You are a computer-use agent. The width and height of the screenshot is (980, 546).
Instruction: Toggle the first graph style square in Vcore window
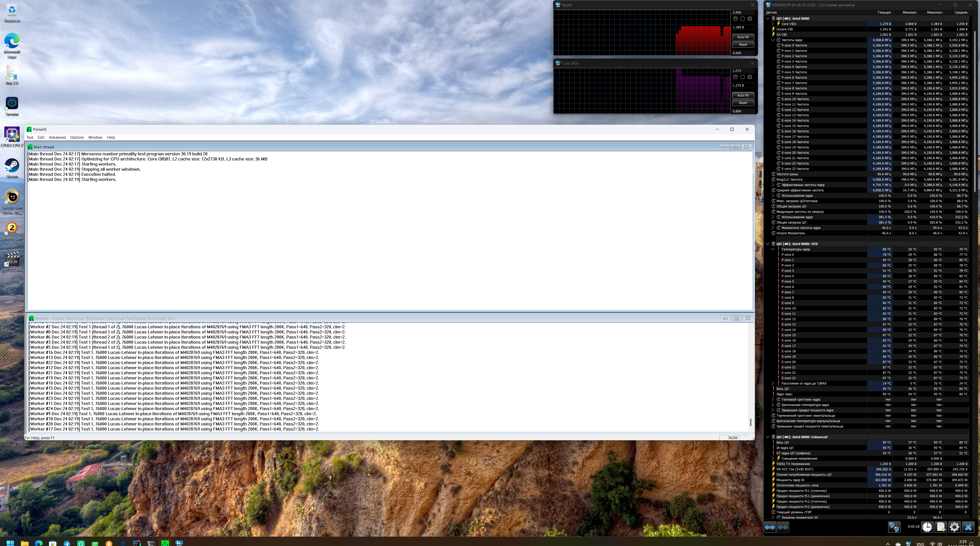735,19
